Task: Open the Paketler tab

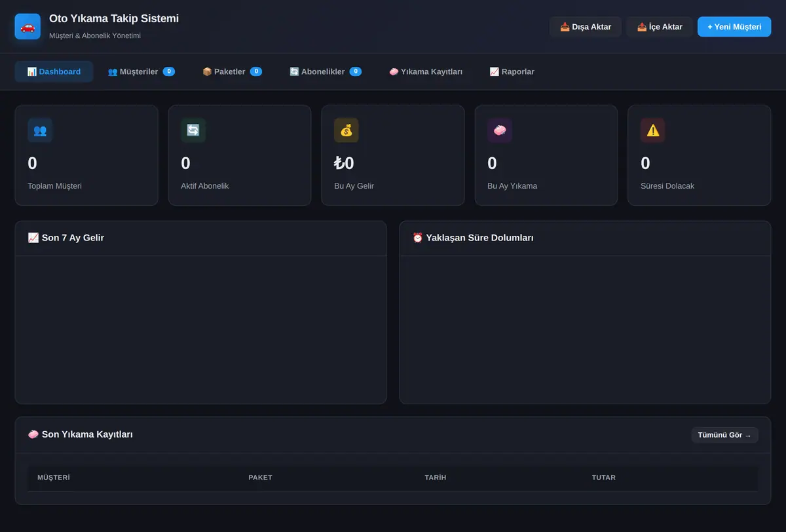Action: 232,71
